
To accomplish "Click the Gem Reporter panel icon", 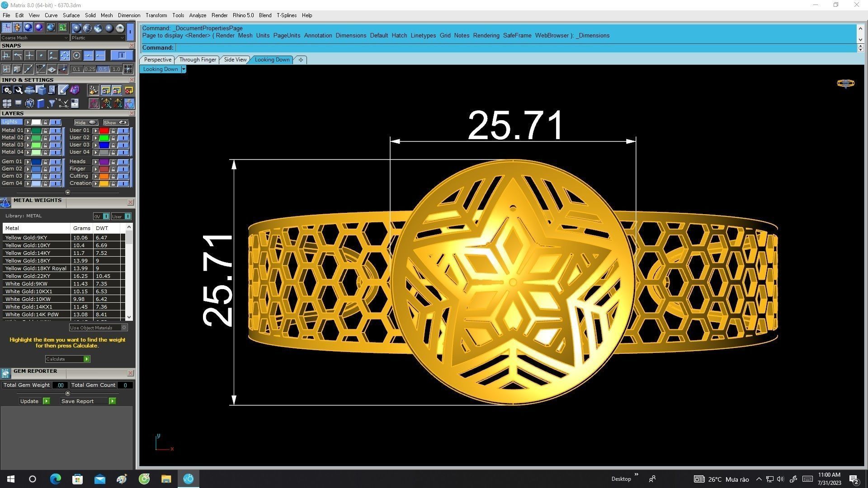I will (x=5, y=373).
